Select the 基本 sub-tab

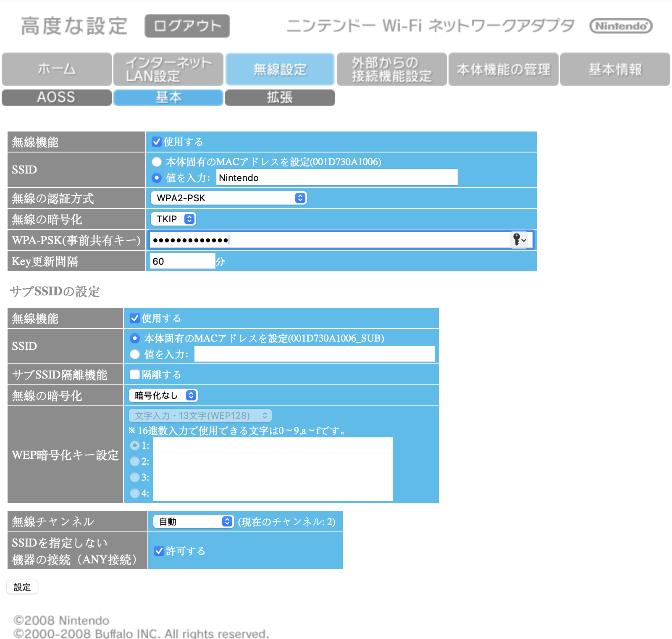168,97
